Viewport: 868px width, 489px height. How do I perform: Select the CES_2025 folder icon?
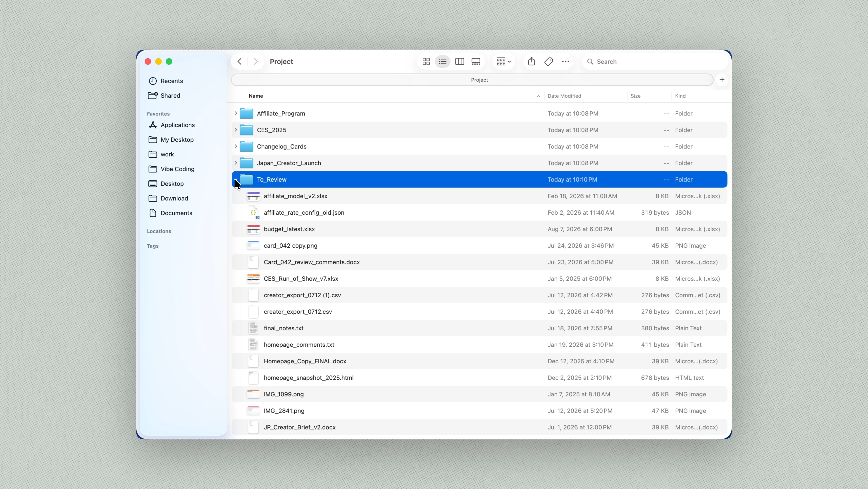click(246, 130)
